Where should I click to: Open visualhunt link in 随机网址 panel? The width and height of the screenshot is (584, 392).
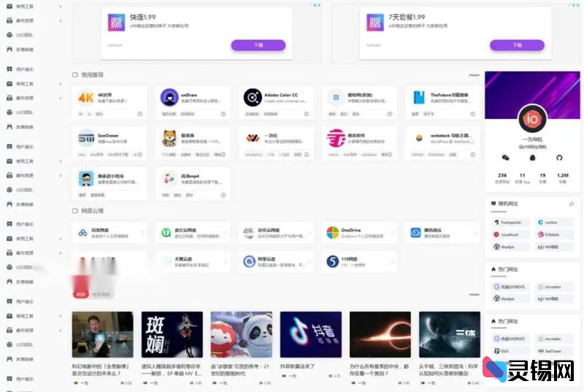[510, 234]
